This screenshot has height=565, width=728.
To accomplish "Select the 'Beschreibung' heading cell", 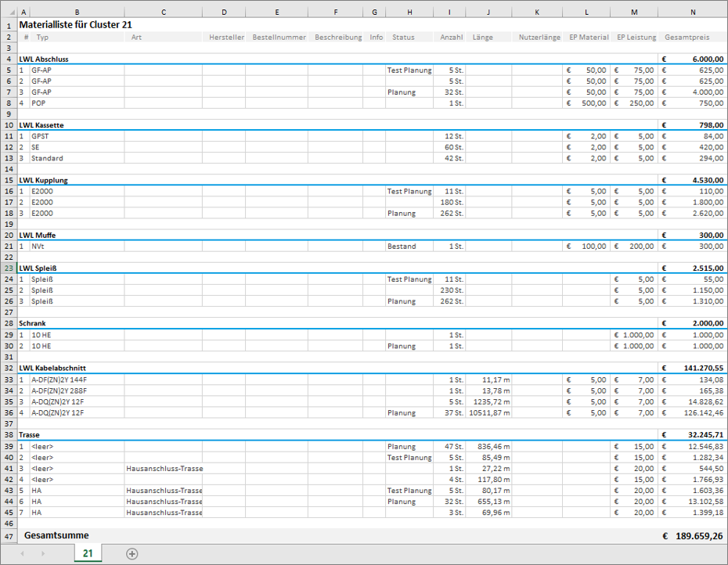I will (x=336, y=37).
